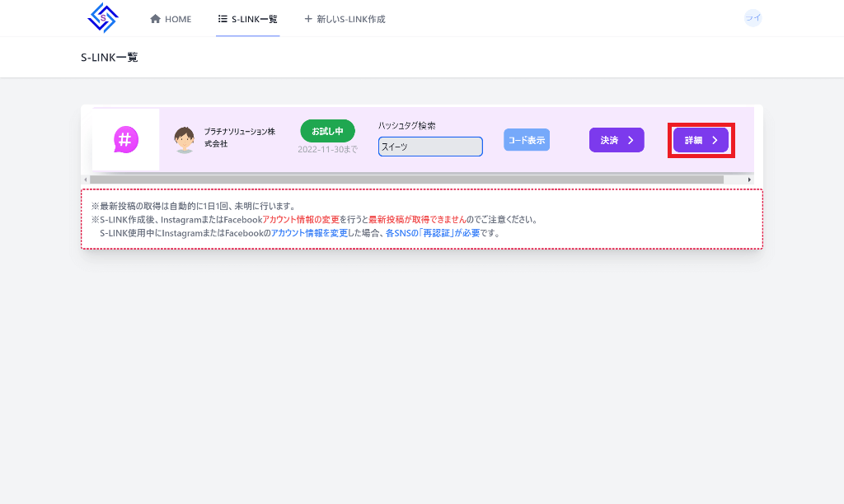Open 決済 payment page

pyautogui.click(x=617, y=140)
